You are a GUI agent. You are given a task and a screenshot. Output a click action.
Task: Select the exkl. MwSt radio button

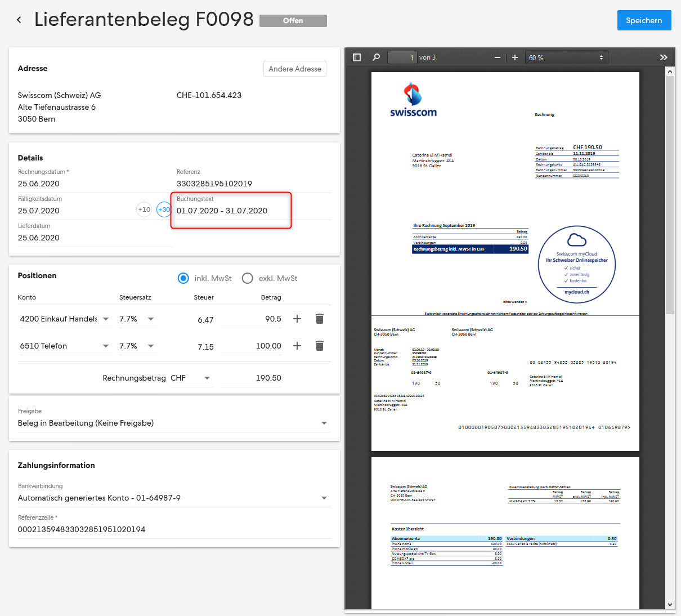(x=247, y=278)
